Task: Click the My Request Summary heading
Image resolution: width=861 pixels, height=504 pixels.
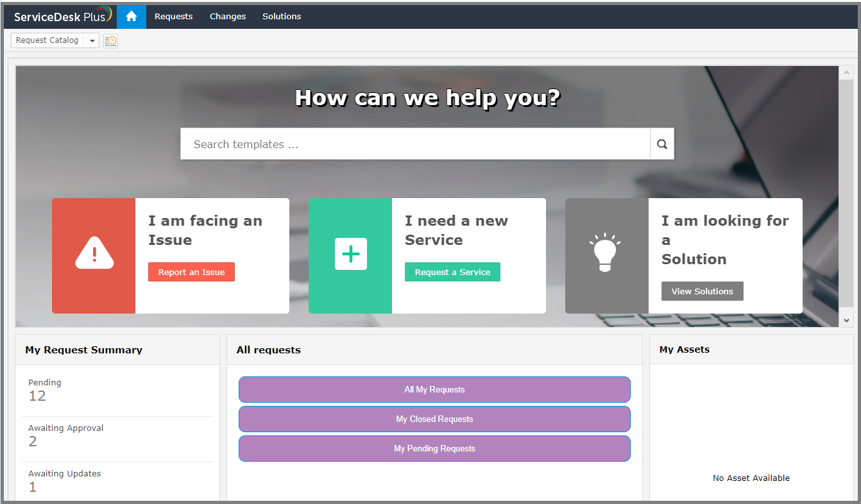Action: [x=84, y=350]
